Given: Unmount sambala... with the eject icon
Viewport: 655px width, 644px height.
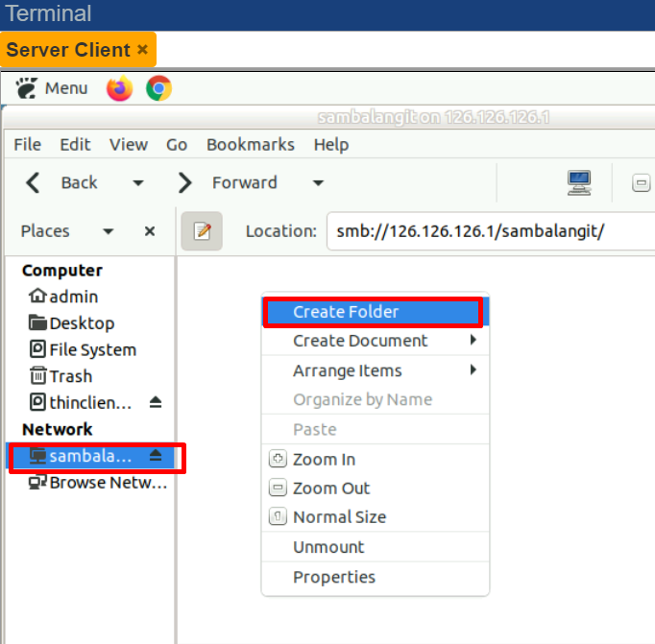Looking at the screenshot, I should (x=156, y=455).
